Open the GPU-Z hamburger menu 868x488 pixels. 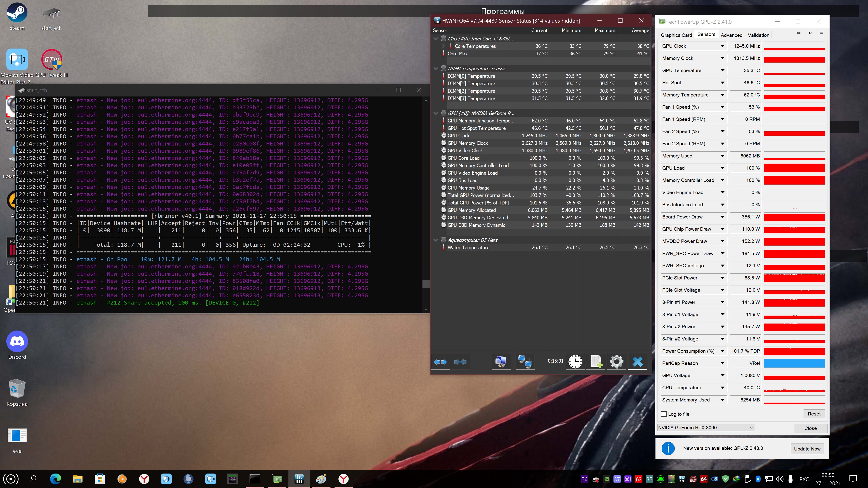[821, 33]
